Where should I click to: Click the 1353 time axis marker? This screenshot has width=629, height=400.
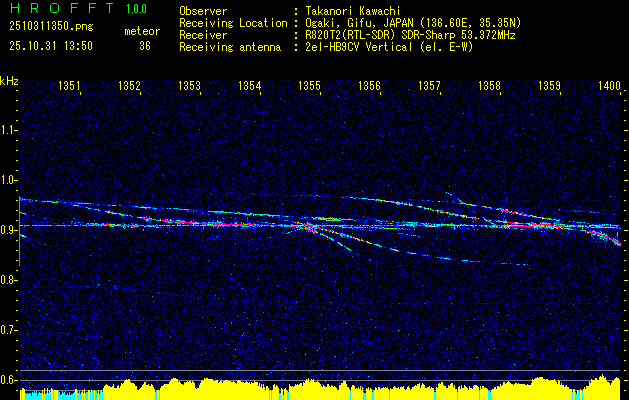pos(189,85)
